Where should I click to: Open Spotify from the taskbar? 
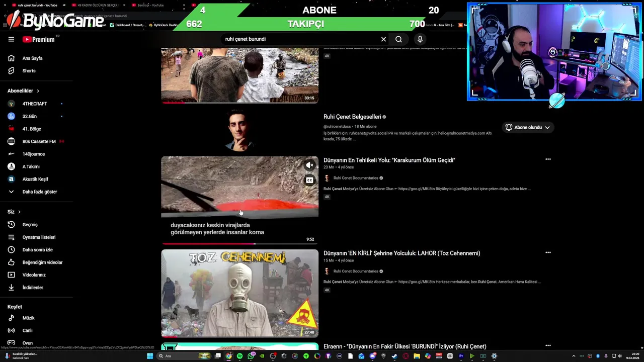[x=239, y=356]
